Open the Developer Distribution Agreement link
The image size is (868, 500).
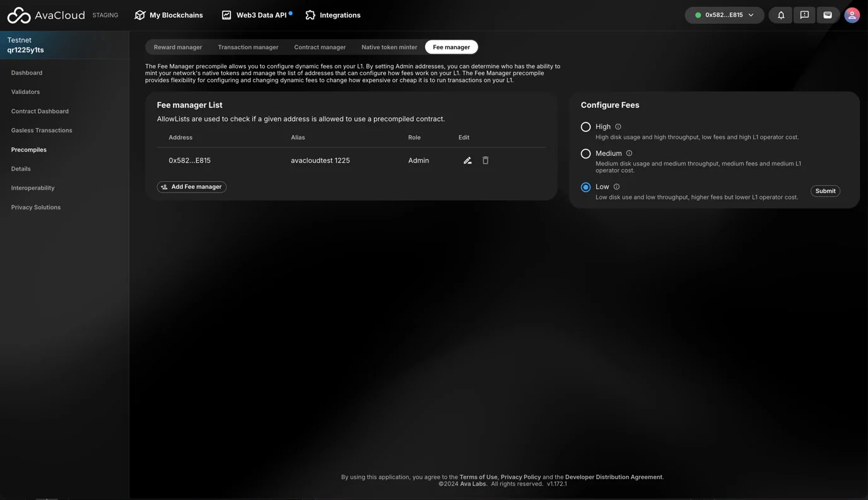coord(614,477)
